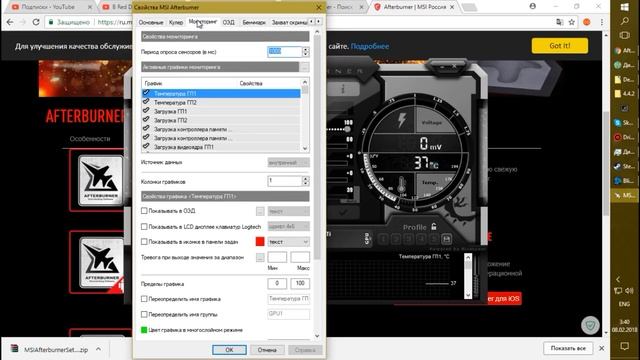Viewport: 640px width, 360px height.
Task: Open the Logitech LCD font dropdown
Action: [x=289, y=226]
